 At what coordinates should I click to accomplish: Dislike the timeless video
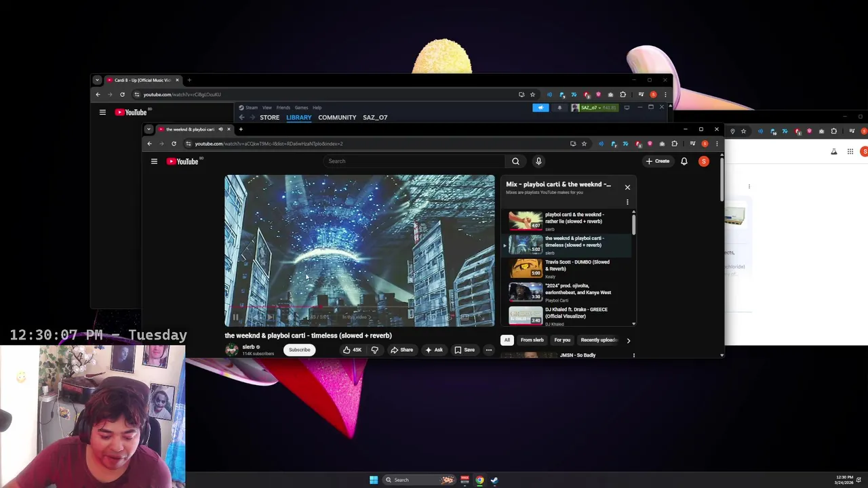374,350
